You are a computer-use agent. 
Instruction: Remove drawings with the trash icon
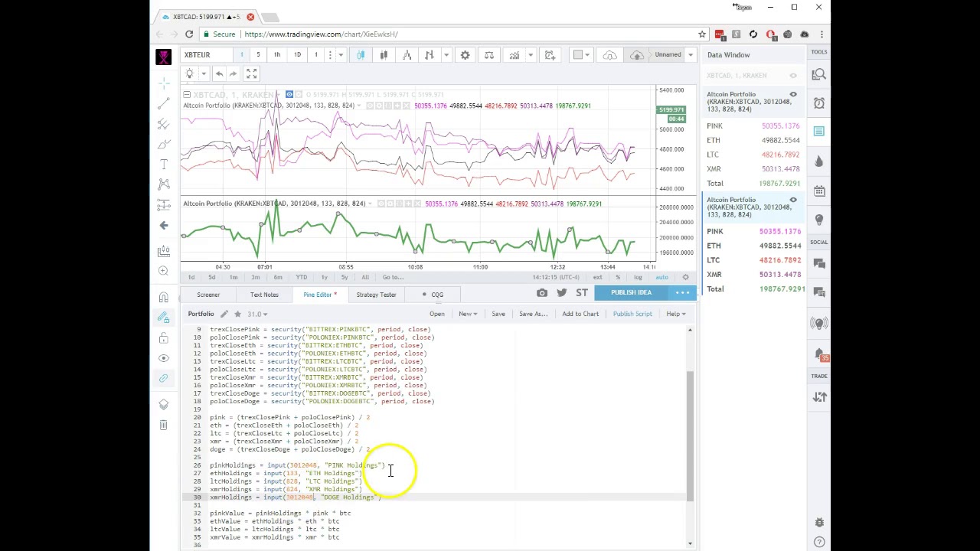coord(164,425)
